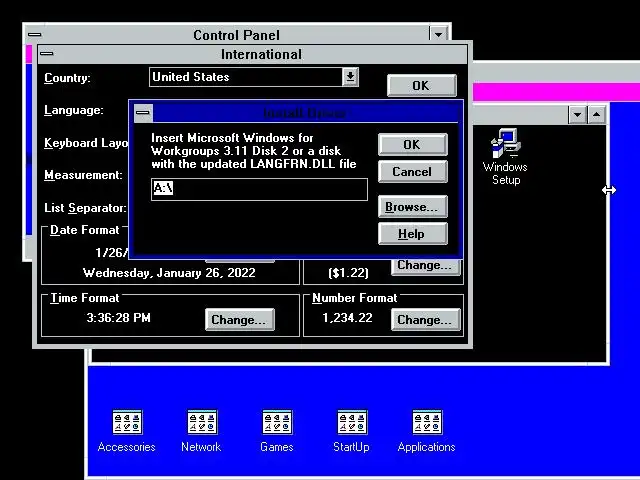Viewport: 640px width, 480px height.
Task: Click OK in Install Driver dialog
Action: click(x=413, y=144)
